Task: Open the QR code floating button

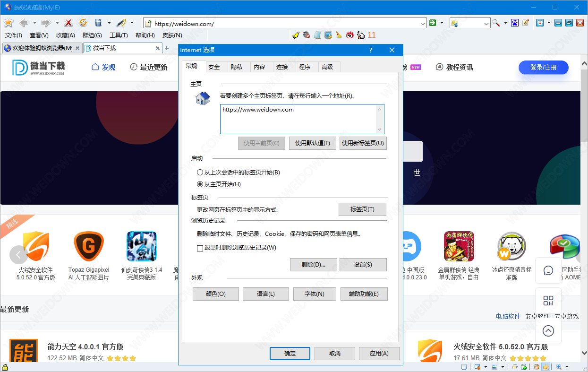Action: (548, 301)
